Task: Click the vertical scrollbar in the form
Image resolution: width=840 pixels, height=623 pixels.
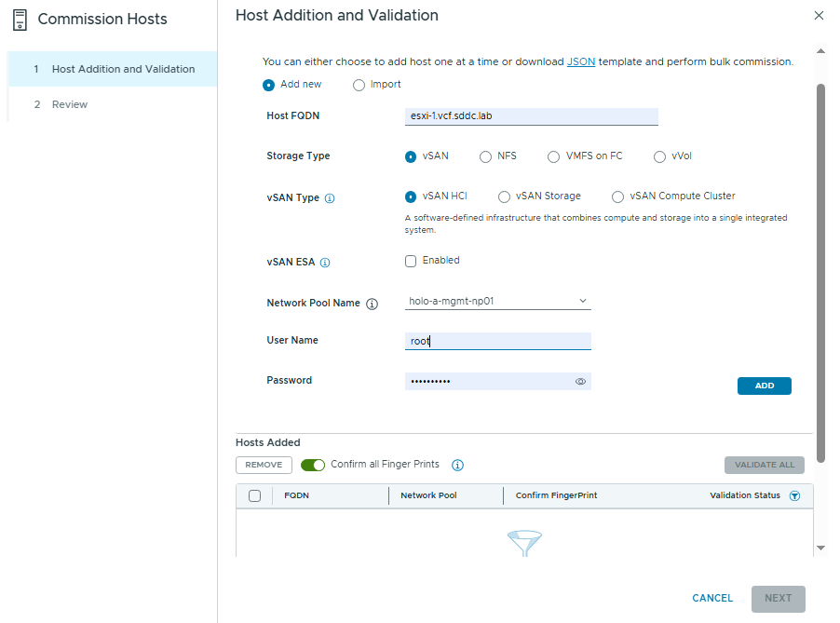Action: [x=820, y=270]
